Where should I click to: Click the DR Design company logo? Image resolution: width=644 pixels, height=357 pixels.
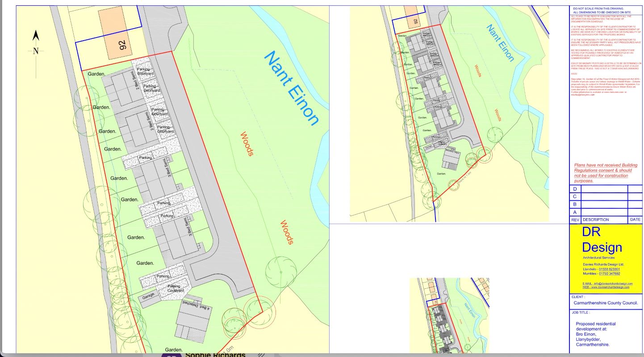click(602, 240)
